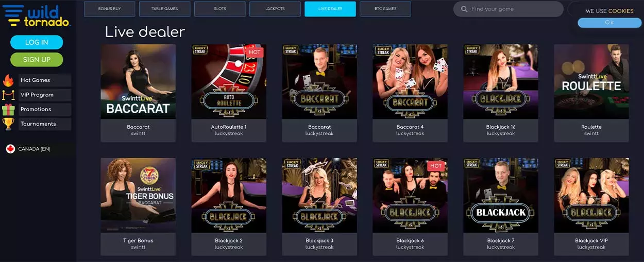Click the trophy icon for Tournaments

(x=8, y=124)
